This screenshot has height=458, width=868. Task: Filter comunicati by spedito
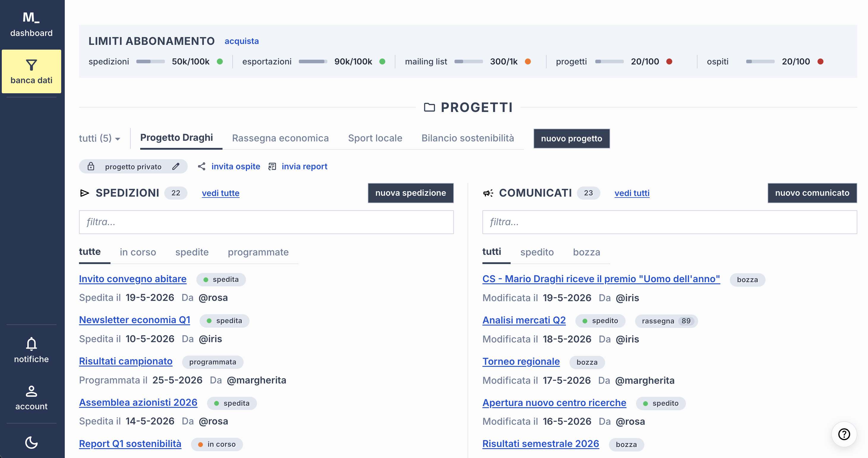(537, 252)
